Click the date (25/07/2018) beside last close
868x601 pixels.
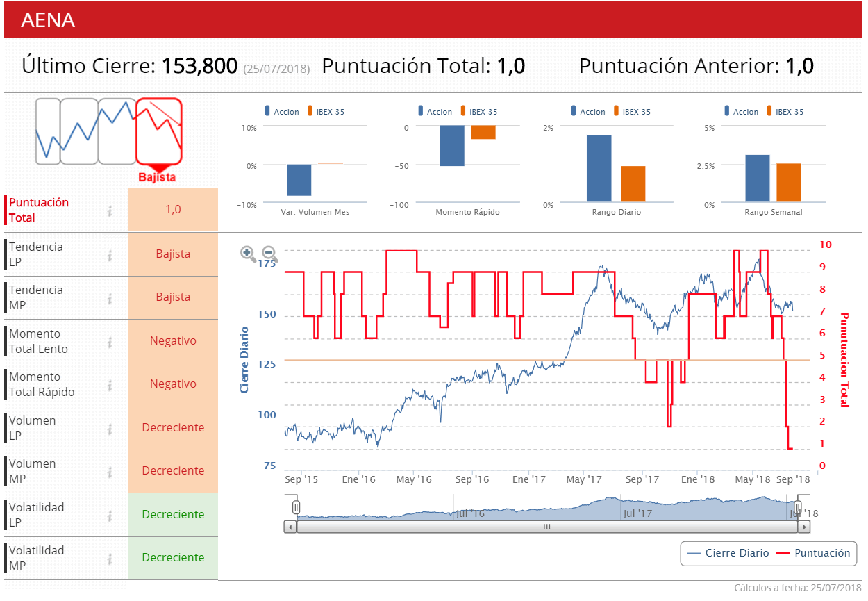pos(277,69)
